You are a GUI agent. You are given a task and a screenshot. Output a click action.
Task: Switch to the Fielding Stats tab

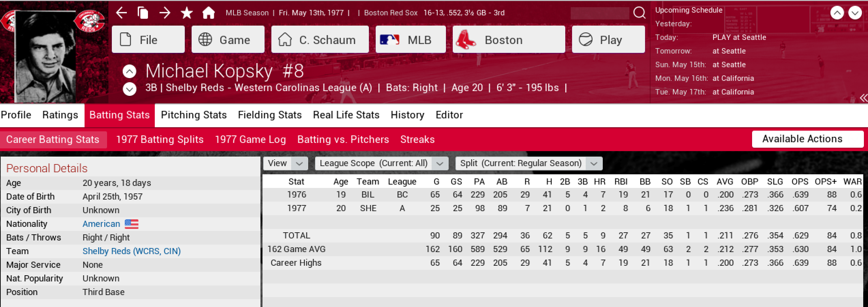click(270, 115)
